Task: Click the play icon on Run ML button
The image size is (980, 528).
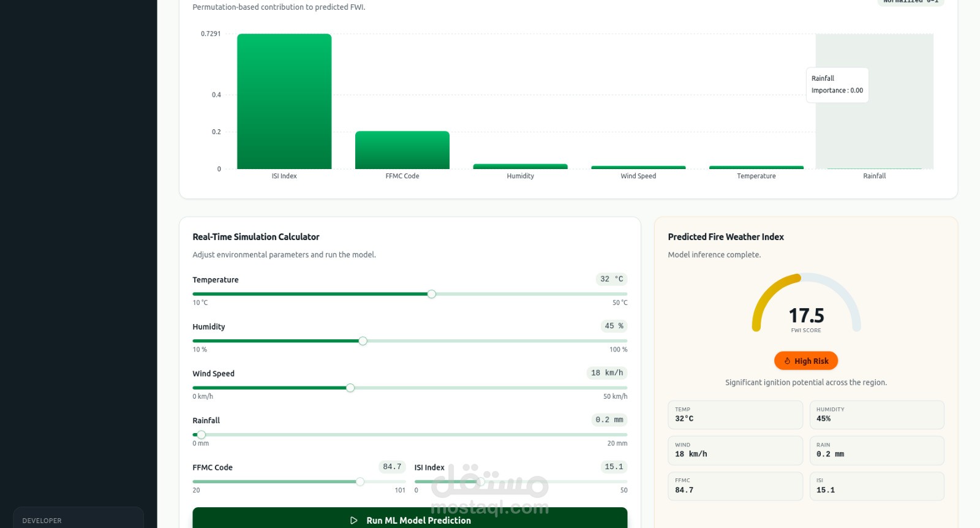Action: point(353,520)
